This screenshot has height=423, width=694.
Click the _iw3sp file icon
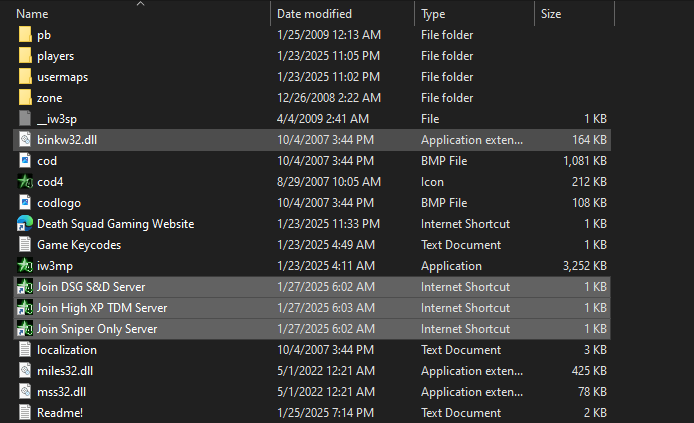[25, 119]
